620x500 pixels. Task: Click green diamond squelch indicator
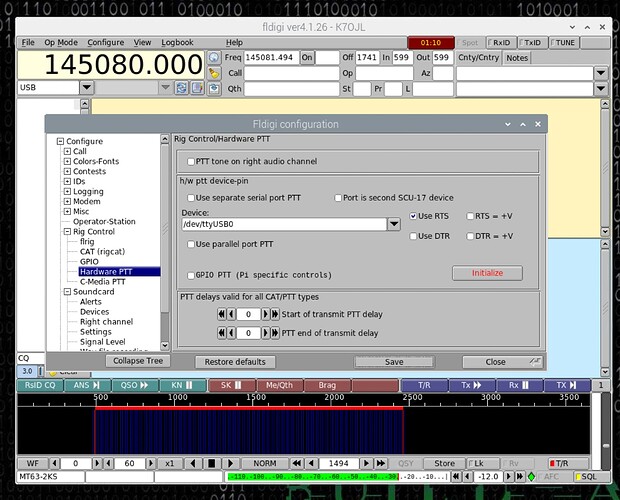(x=531, y=477)
